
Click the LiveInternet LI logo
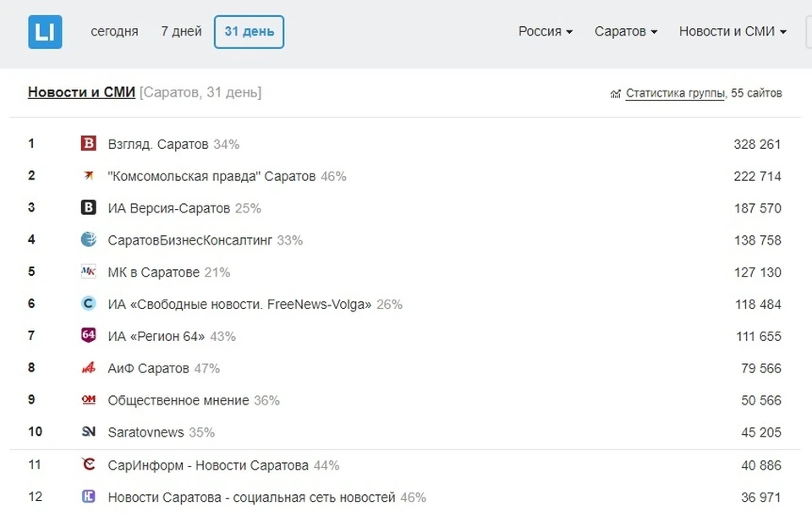[45, 32]
